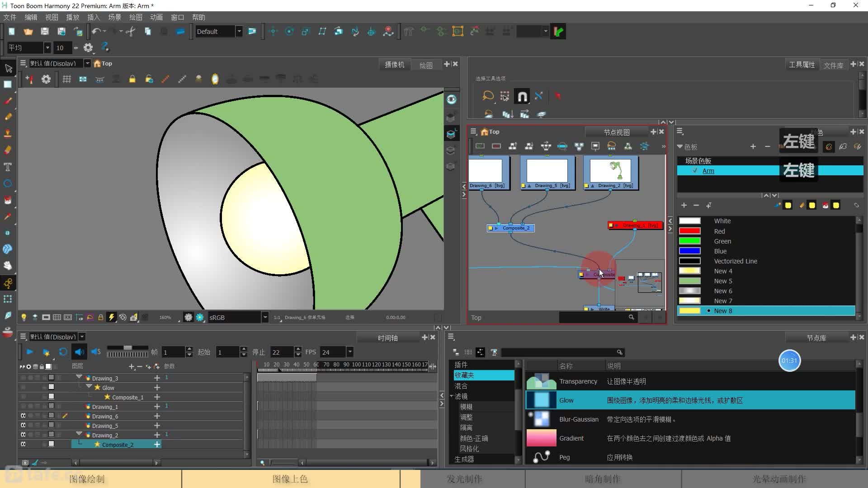868x488 pixels.
Task: Click the settings gear beside size 10
Action: tap(88, 47)
